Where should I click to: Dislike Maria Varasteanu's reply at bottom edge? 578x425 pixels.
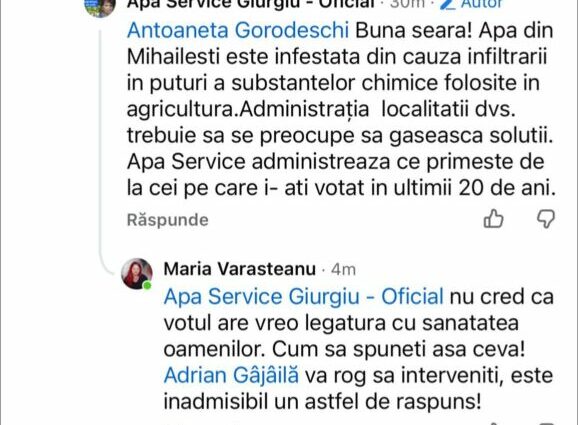pyautogui.click(x=546, y=422)
